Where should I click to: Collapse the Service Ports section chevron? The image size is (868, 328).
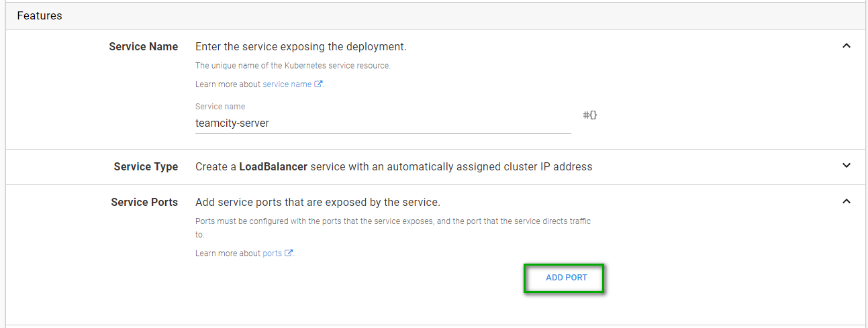[x=847, y=201]
